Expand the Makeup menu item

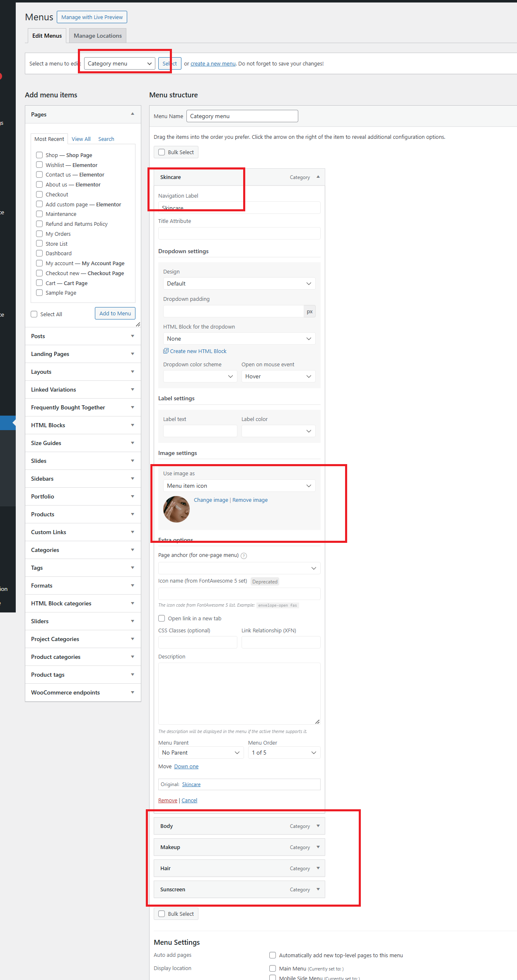pos(318,847)
